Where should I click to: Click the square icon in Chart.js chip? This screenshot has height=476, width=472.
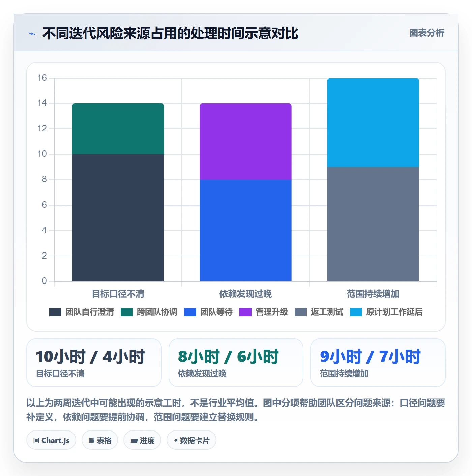click(x=36, y=441)
